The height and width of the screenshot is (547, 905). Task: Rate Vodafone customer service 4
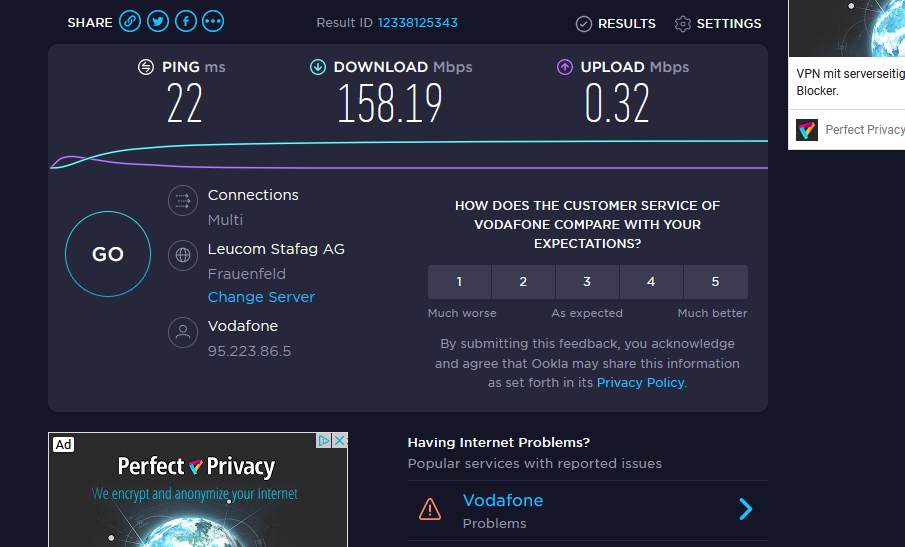(652, 282)
